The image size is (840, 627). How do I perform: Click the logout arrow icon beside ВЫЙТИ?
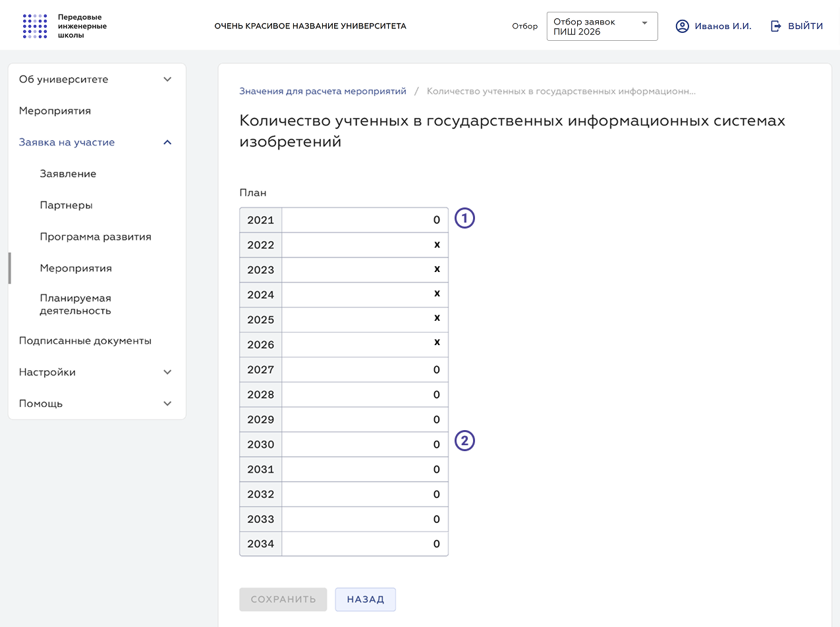coord(776,26)
